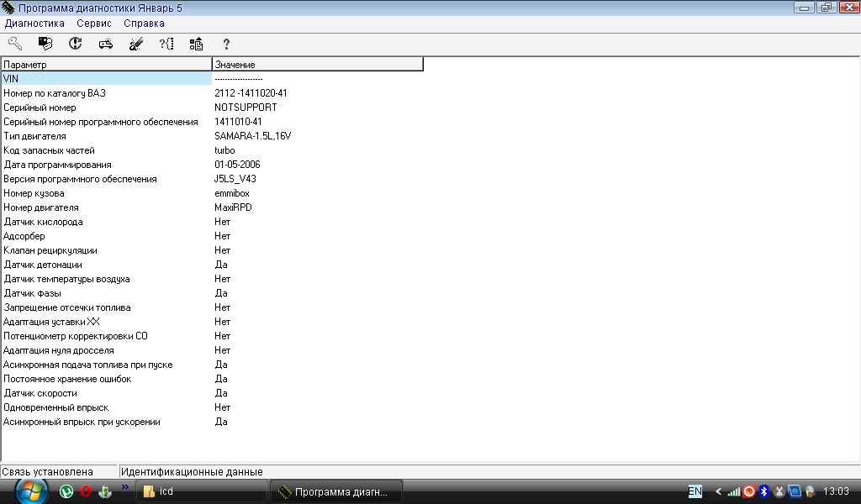This screenshot has width=861, height=504.
Task: Click the Параметр column header
Action: (x=107, y=64)
